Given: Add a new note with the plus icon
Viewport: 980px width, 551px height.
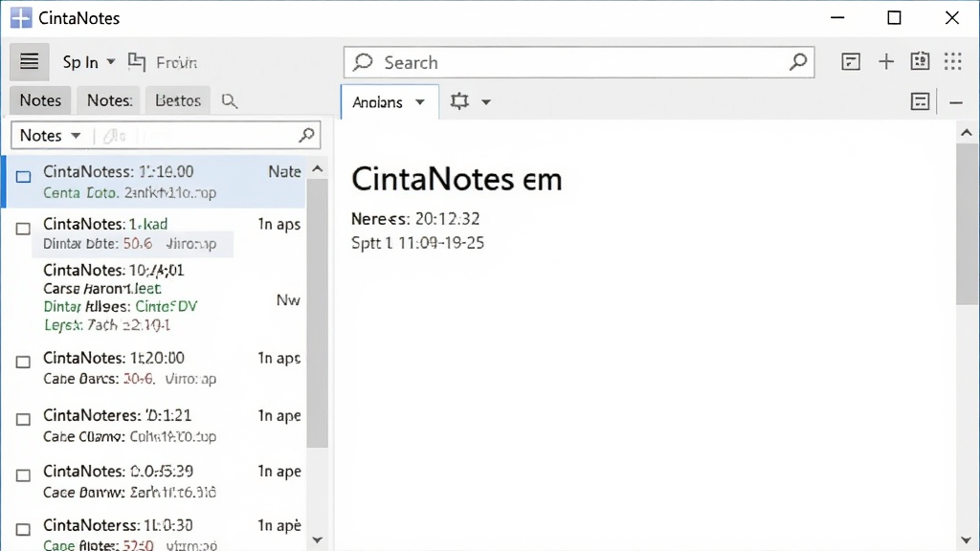Looking at the screenshot, I should point(885,62).
